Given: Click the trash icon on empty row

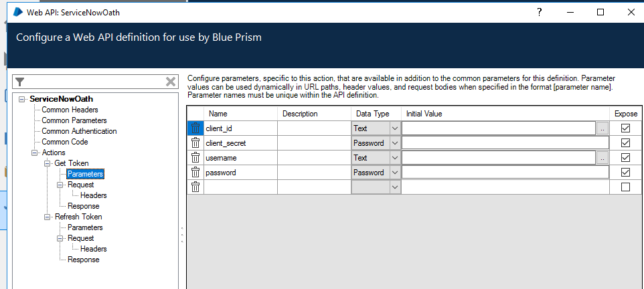Looking at the screenshot, I should point(195,187).
